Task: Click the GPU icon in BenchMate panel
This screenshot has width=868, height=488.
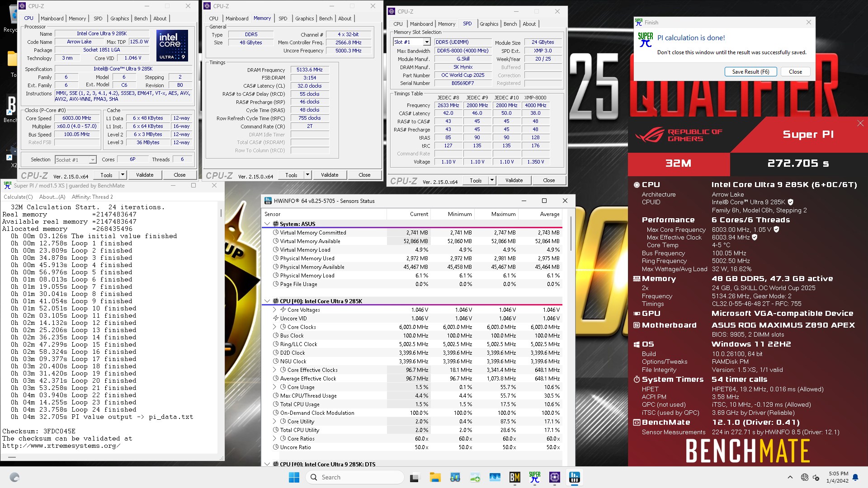Action: [637, 314]
